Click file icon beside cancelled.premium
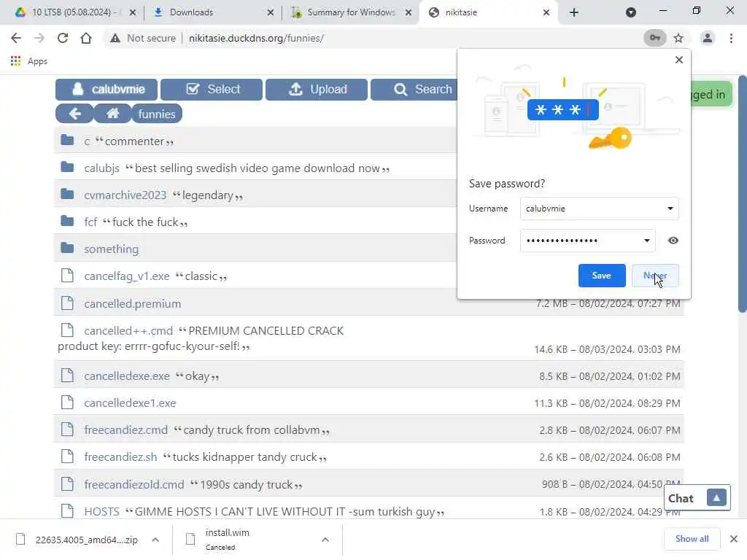747x560 pixels. pyautogui.click(x=67, y=303)
